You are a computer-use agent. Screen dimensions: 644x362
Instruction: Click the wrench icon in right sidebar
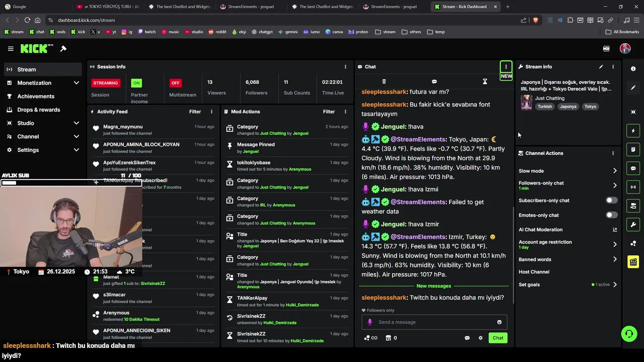633,224
